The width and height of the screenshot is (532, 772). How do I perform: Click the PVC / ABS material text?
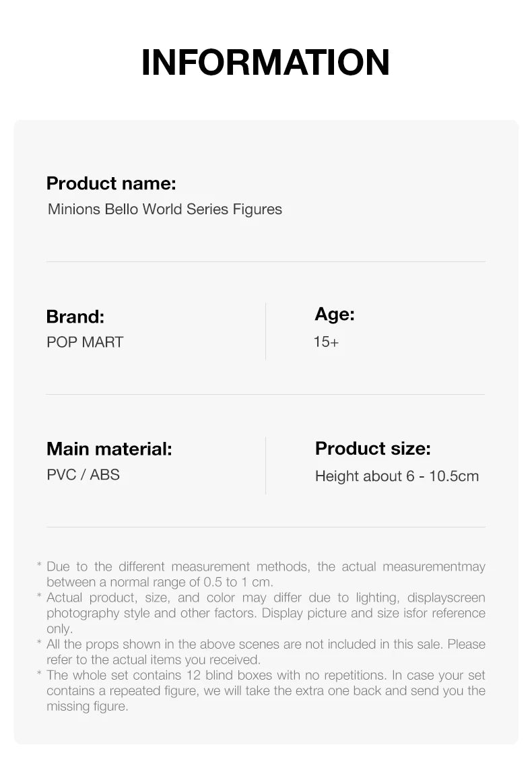pos(83,475)
